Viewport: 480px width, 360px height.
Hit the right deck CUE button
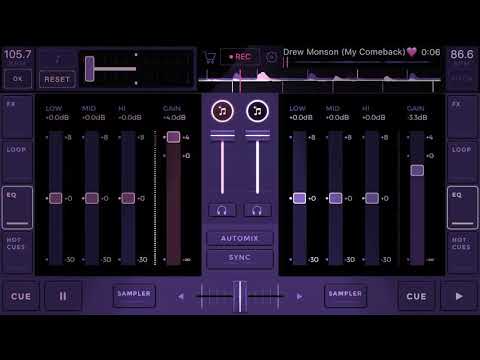click(416, 296)
